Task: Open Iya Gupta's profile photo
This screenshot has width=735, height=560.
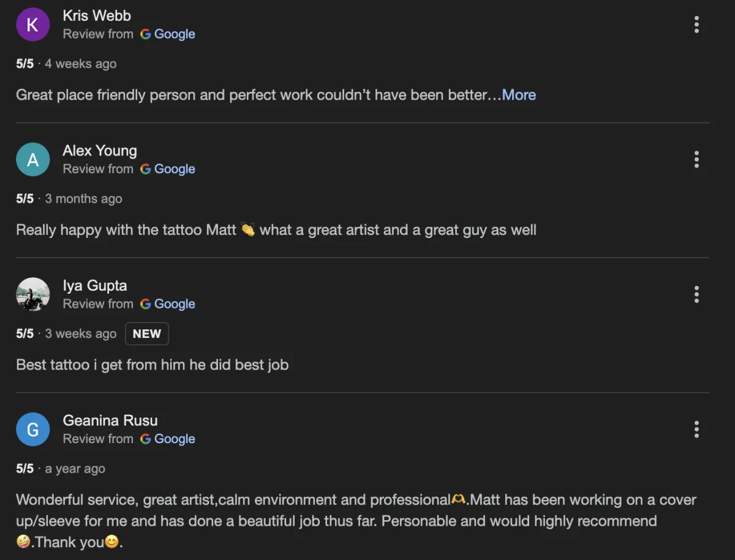Action: [x=32, y=294]
